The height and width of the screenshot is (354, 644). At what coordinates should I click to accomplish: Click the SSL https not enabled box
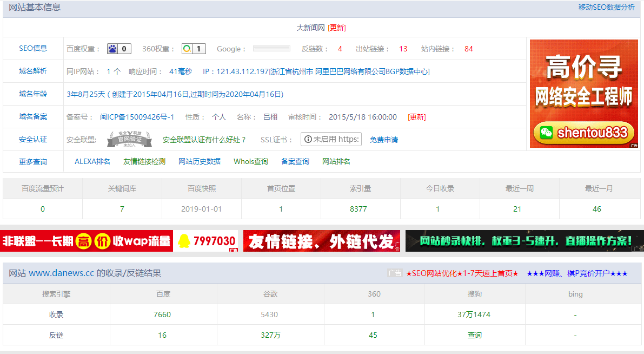click(x=331, y=139)
